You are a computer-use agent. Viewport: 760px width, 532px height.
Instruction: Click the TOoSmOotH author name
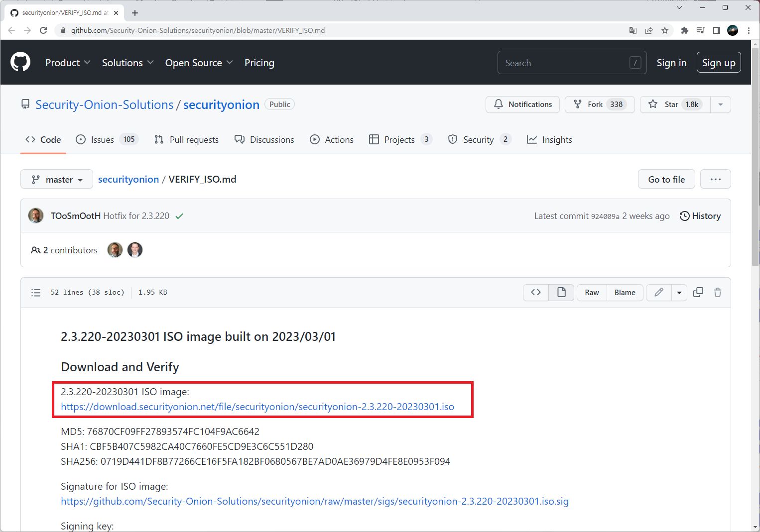tap(76, 216)
